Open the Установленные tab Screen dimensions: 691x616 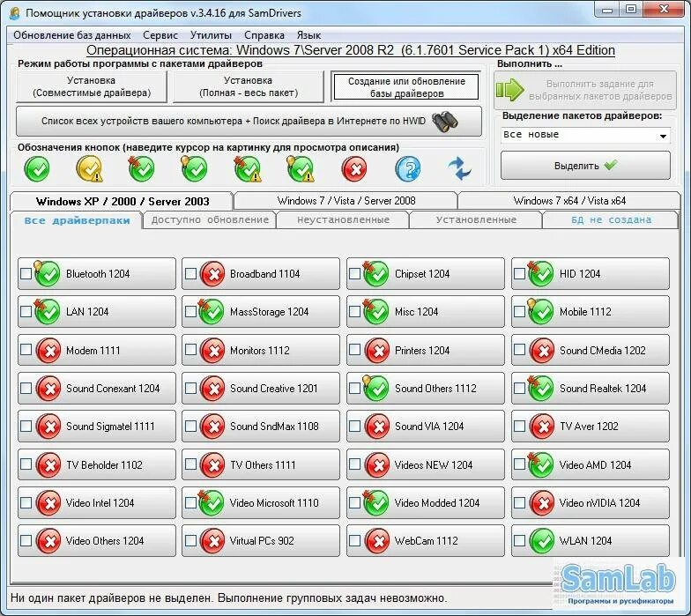point(476,220)
